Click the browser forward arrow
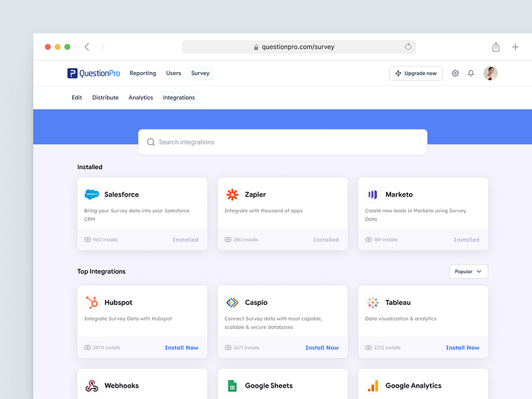 pyautogui.click(x=102, y=47)
